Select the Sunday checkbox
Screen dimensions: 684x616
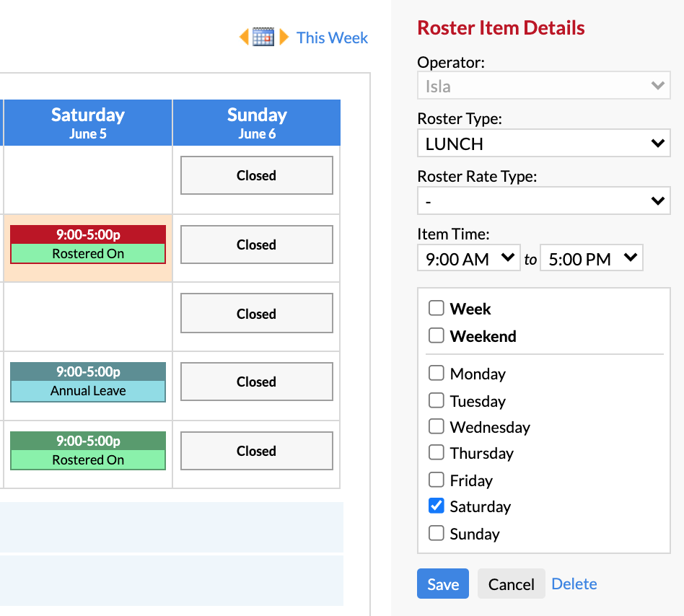click(x=437, y=533)
